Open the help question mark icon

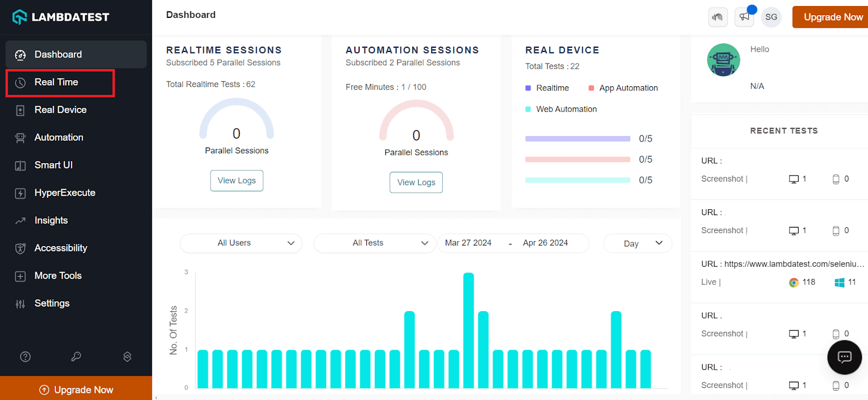pos(25,357)
